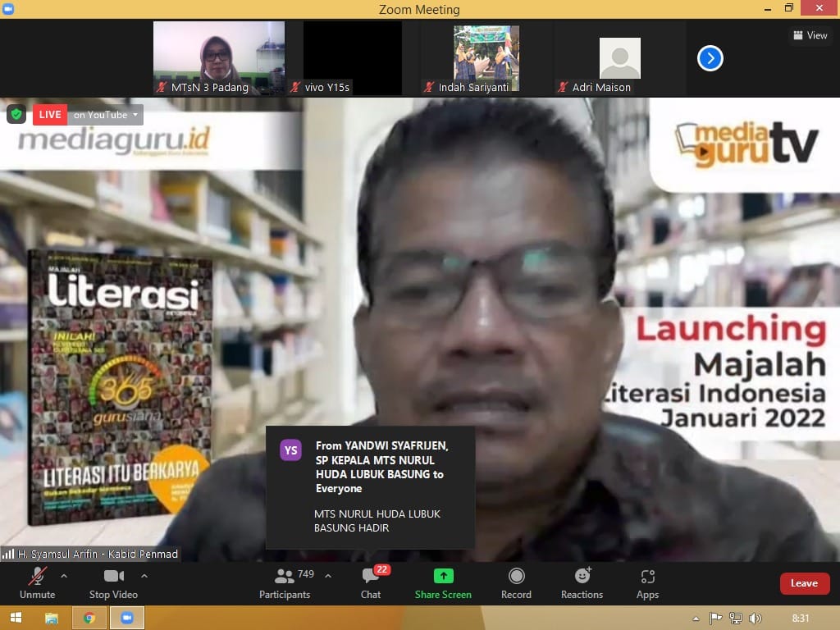Click the Windows Start button
Viewport: 840px width, 630px height.
tap(16, 618)
